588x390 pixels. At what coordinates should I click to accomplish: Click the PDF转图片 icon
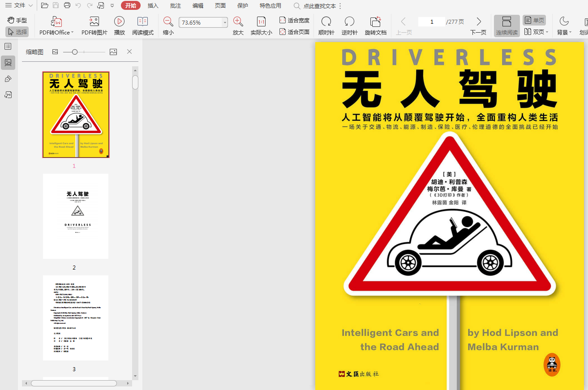click(x=94, y=21)
